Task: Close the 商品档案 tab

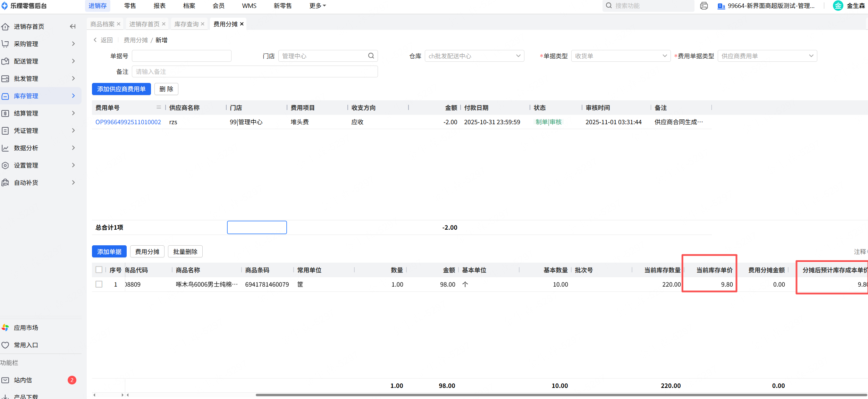Action: [x=119, y=24]
